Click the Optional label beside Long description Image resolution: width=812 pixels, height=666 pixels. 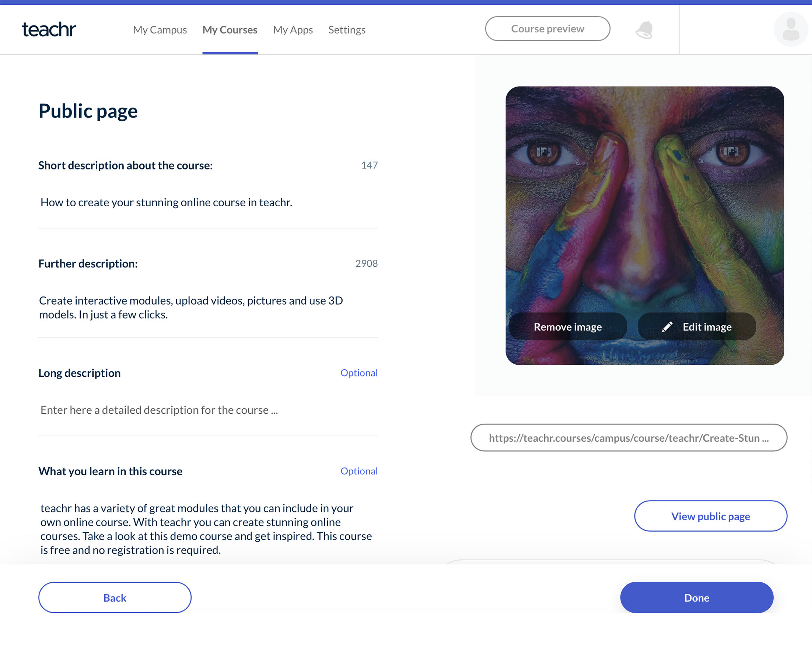pos(359,373)
